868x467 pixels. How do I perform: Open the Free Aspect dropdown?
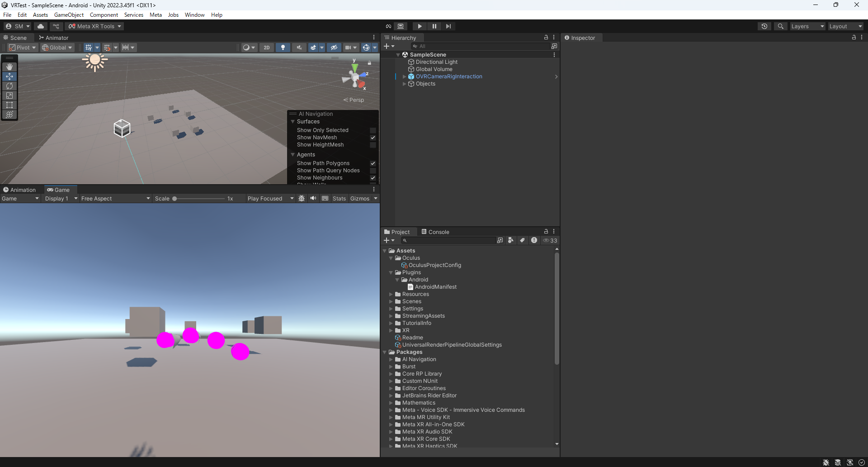[x=115, y=199]
